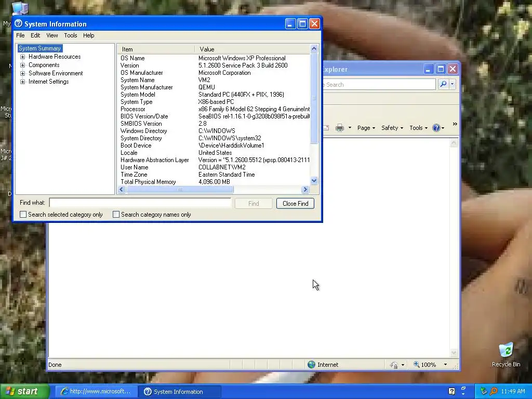This screenshot has height=399, width=532.
Task: Click the Windows Start button
Action: (x=24, y=392)
